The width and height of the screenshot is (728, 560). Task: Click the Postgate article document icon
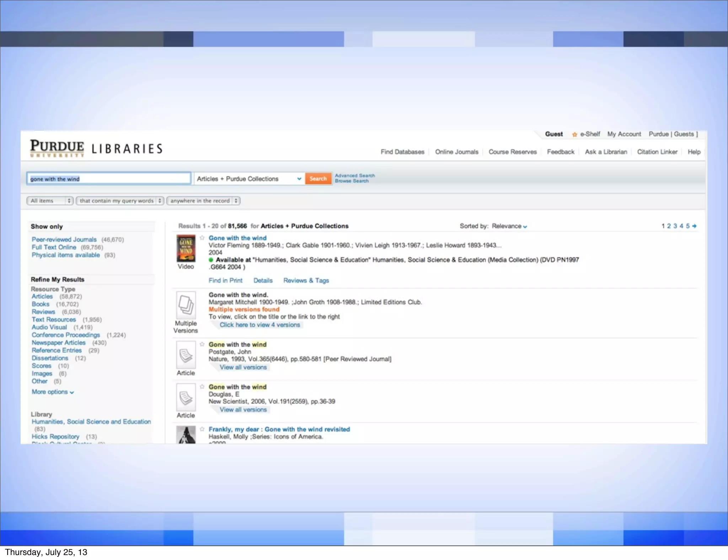click(186, 355)
